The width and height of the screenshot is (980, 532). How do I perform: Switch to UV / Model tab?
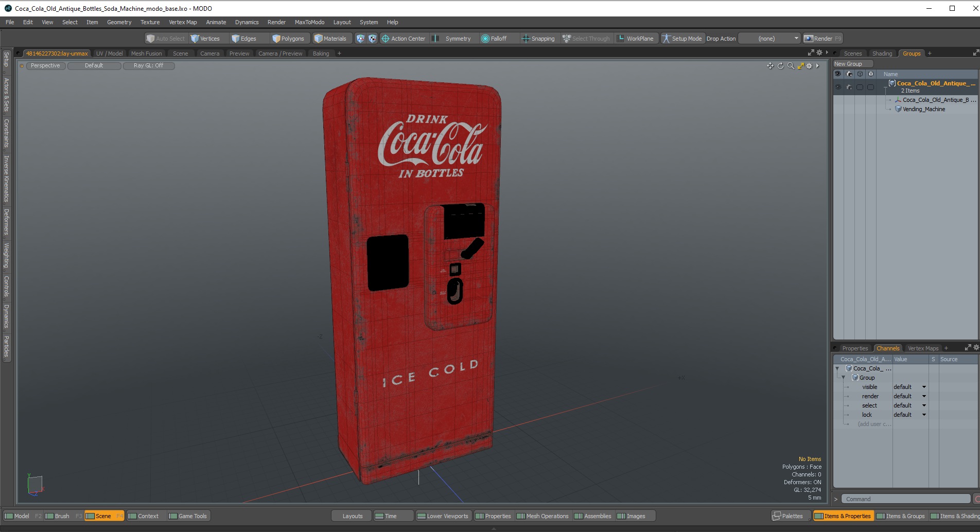click(109, 54)
